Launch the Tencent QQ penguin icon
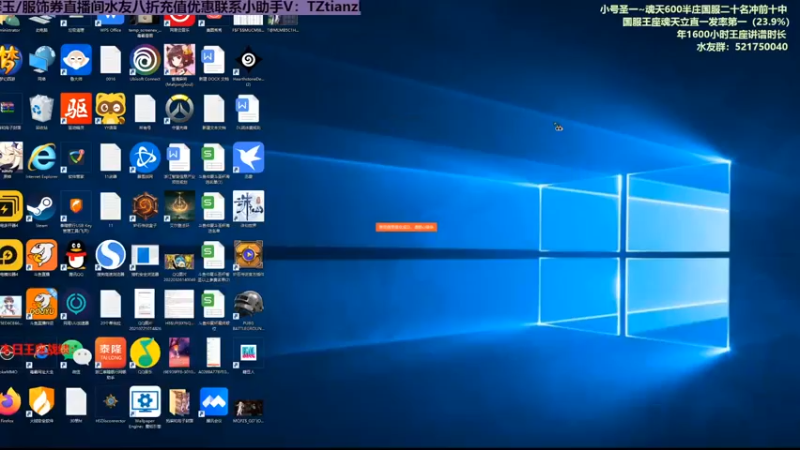The width and height of the screenshot is (800, 450). tap(76, 255)
